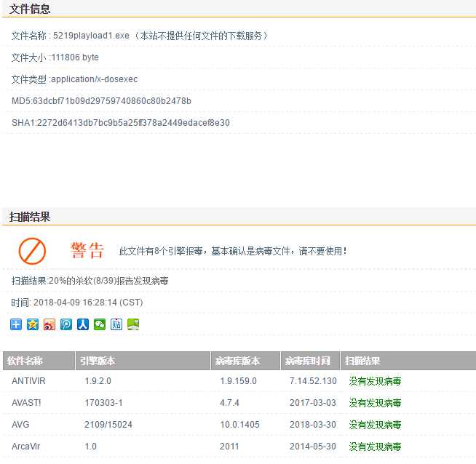Viewport: 476px width, 464px height.
Task: Click the 软件名称 column header
Action: pos(25,361)
